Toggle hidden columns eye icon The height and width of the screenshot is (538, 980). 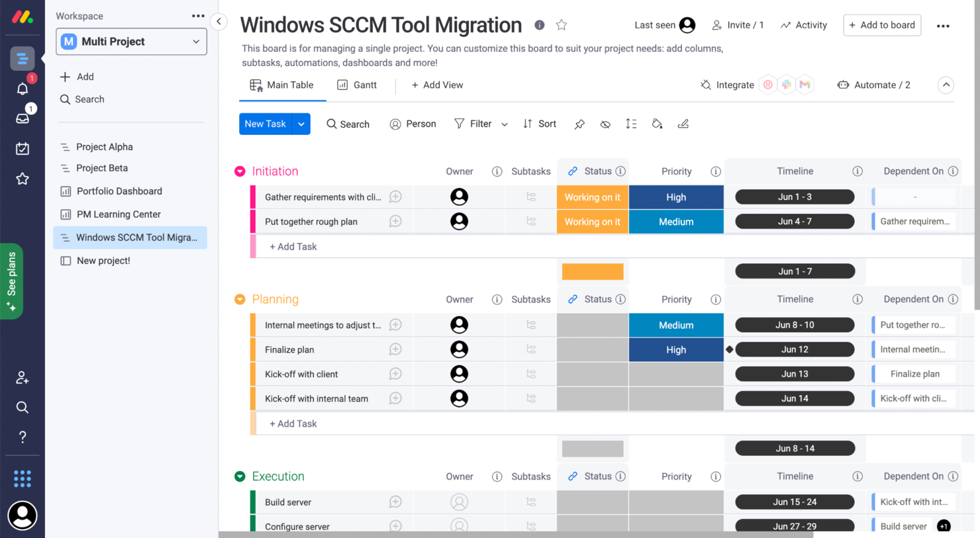(x=605, y=124)
